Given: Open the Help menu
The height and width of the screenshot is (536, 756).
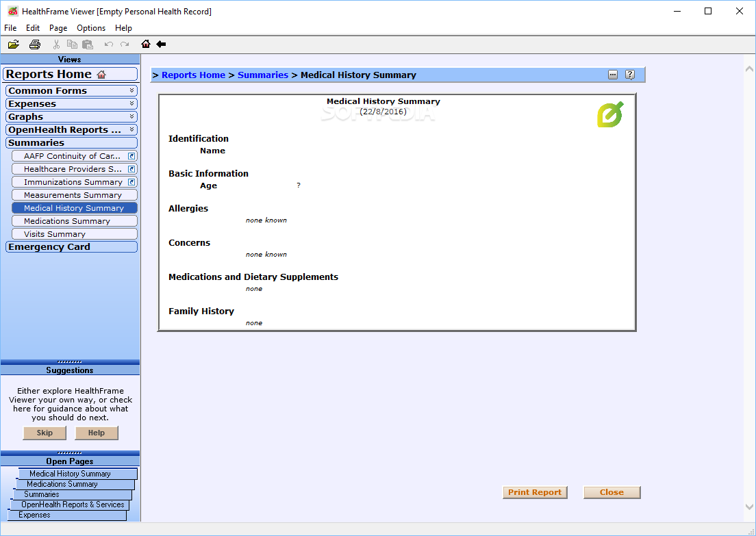Looking at the screenshot, I should (123, 28).
